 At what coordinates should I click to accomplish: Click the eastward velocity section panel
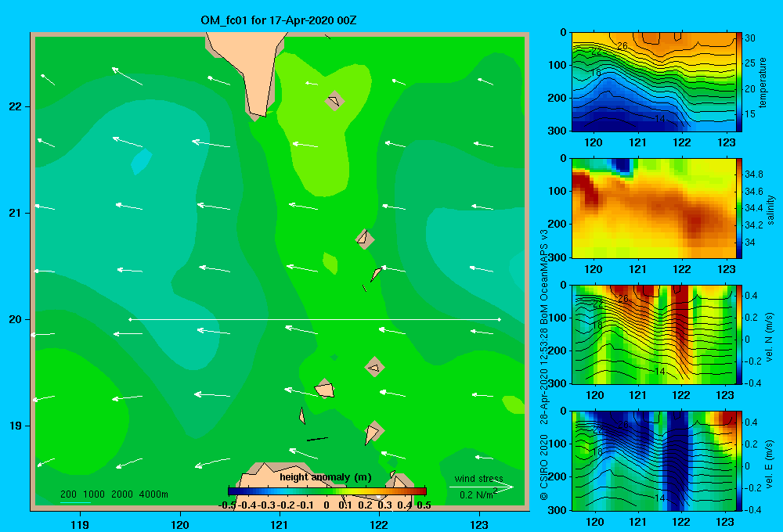pos(653,461)
